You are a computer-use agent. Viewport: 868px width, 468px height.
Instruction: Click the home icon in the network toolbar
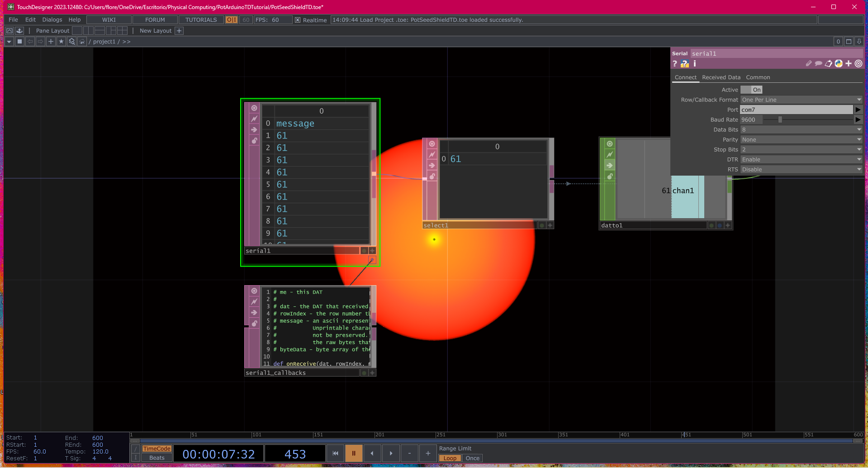(x=82, y=41)
